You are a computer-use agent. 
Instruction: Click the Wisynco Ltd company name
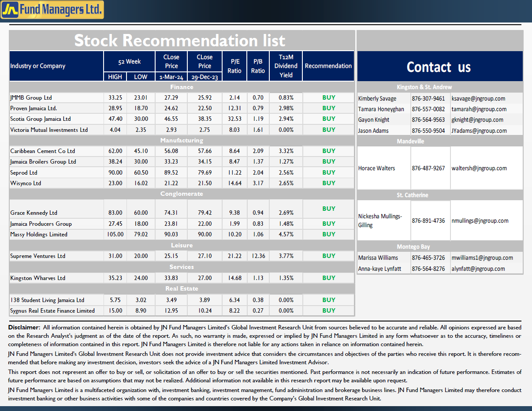pyautogui.click(x=26, y=183)
